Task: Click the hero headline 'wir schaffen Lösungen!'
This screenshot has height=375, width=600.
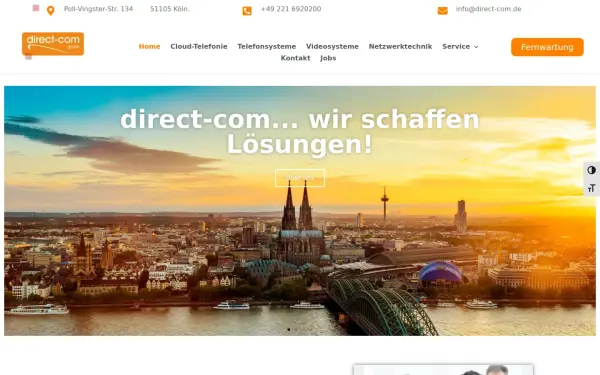Action: 300,132
